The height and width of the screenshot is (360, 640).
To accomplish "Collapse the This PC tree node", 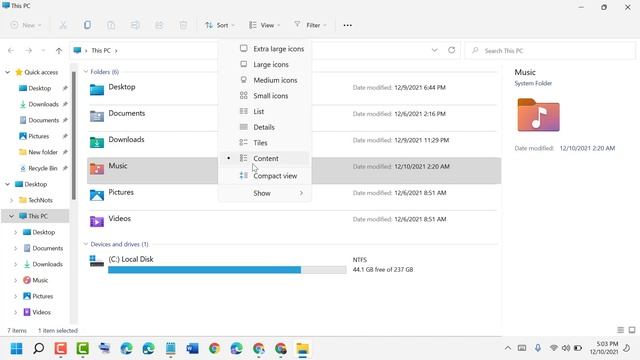I will (11, 216).
